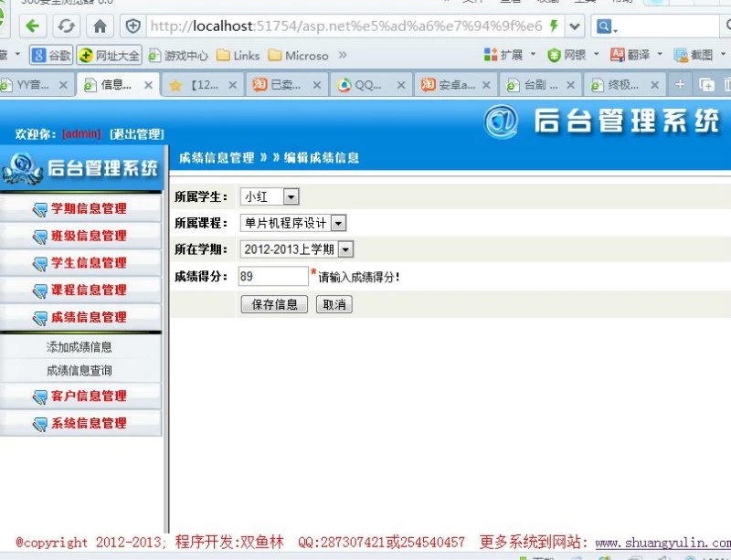The width and height of the screenshot is (731, 560).
Task: Click the 翻译 translate toolbar icon
Action: coord(630,55)
